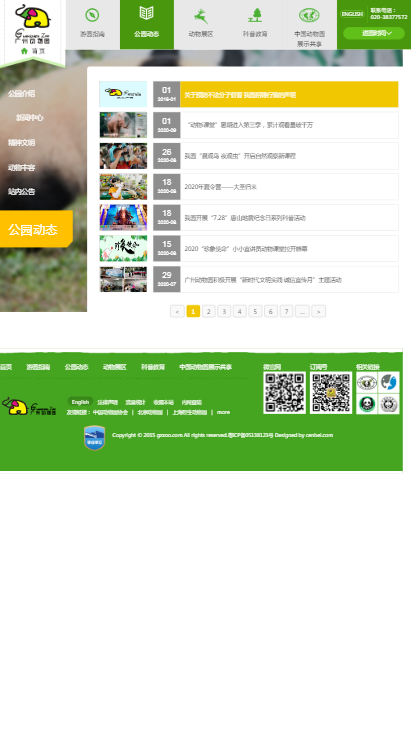Open the elephant photo news thumbnail
The width and height of the screenshot is (411, 731).
123,125
